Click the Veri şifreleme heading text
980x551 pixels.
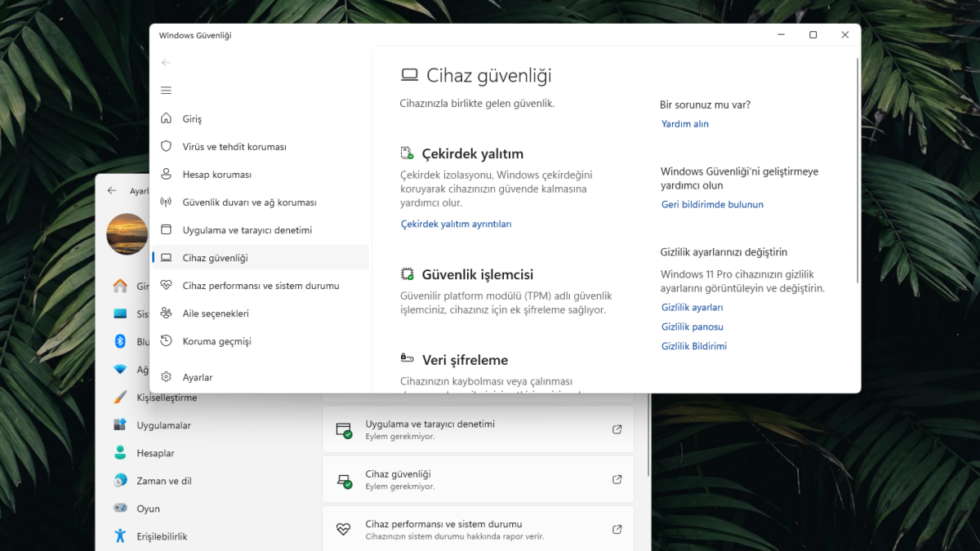(x=465, y=360)
